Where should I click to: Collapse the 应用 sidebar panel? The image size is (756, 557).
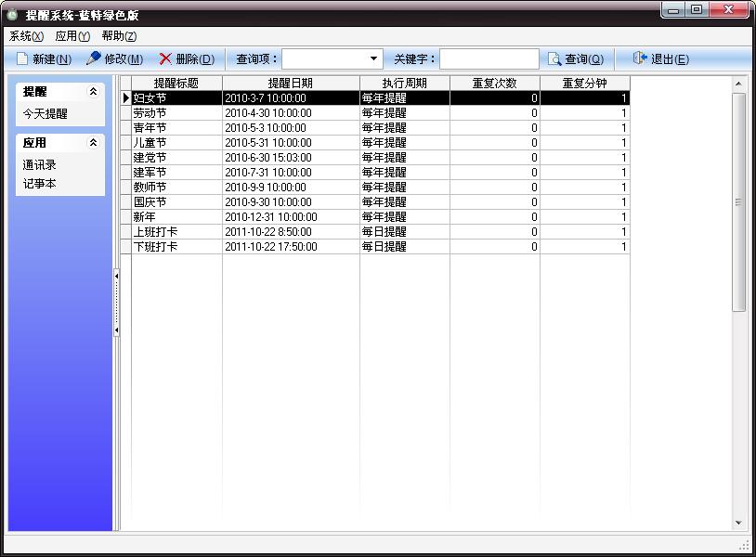pyautogui.click(x=93, y=142)
